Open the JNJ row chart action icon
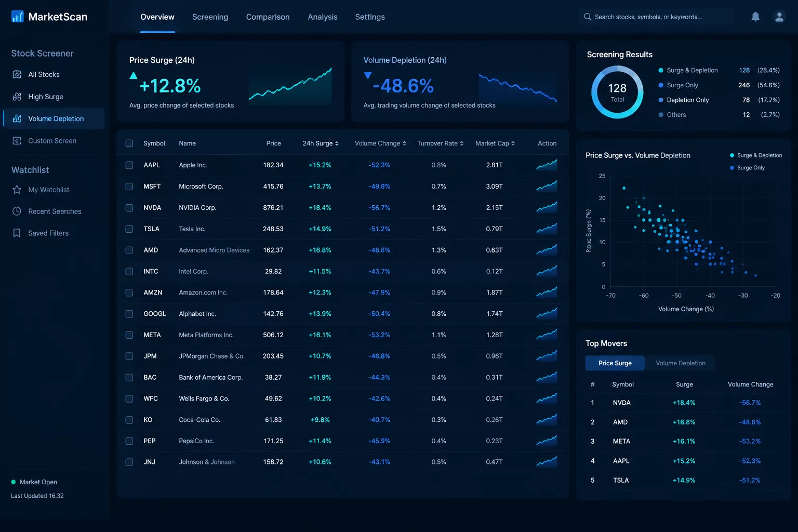The width and height of the screenshot is (798, 532). 547,462
